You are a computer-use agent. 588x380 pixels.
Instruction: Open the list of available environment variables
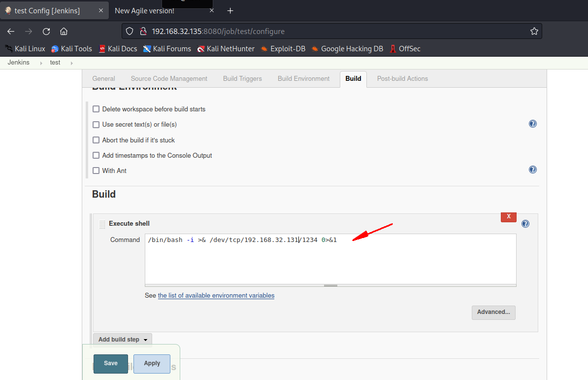(216, 296)
